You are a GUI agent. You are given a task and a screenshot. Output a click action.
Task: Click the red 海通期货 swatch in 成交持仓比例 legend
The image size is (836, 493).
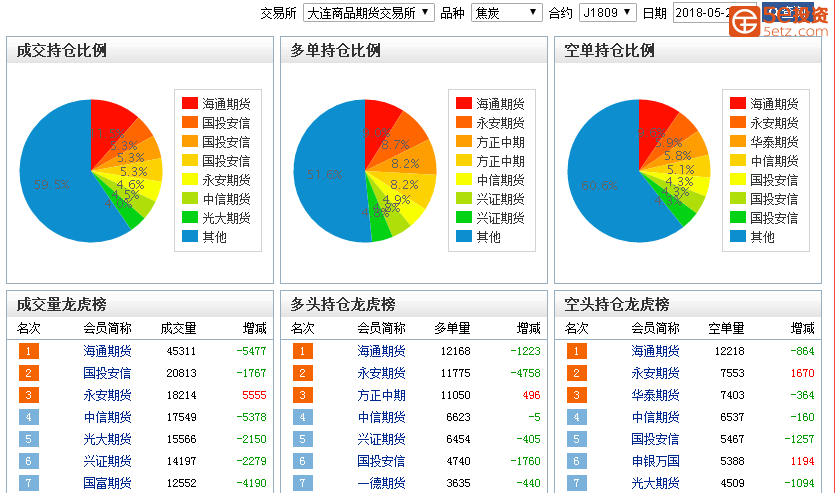190,104
